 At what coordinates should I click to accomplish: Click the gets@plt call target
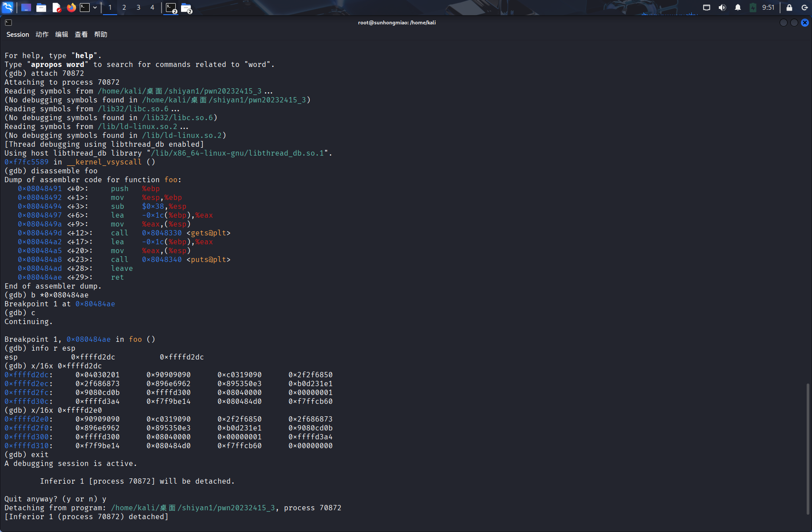[209, 233]
